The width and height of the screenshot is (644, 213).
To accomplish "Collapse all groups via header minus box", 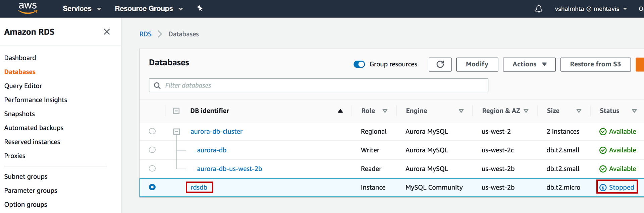I will 176,111.
